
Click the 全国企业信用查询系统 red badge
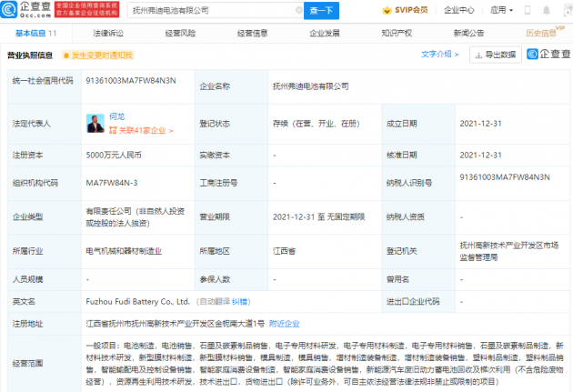[x=86, y=9]
